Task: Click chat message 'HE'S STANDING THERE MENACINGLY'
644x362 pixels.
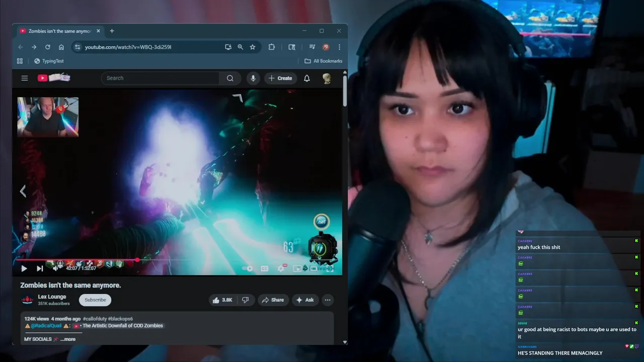Action: point(560,353)
